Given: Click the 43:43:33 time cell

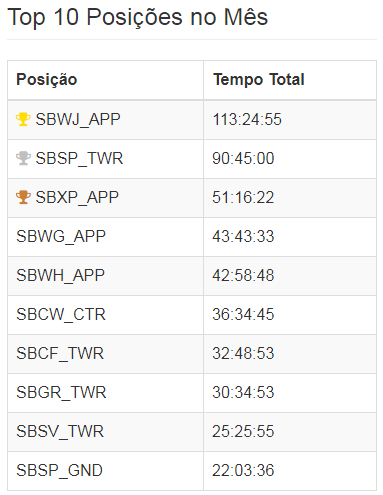Looking at the screenshot, I should point(243,236).
